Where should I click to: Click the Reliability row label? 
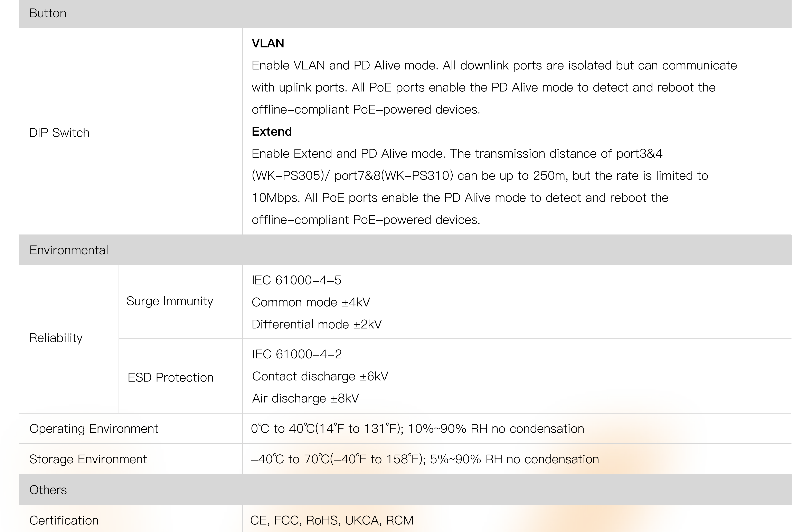pyautogui.click(x=56, y=338)
